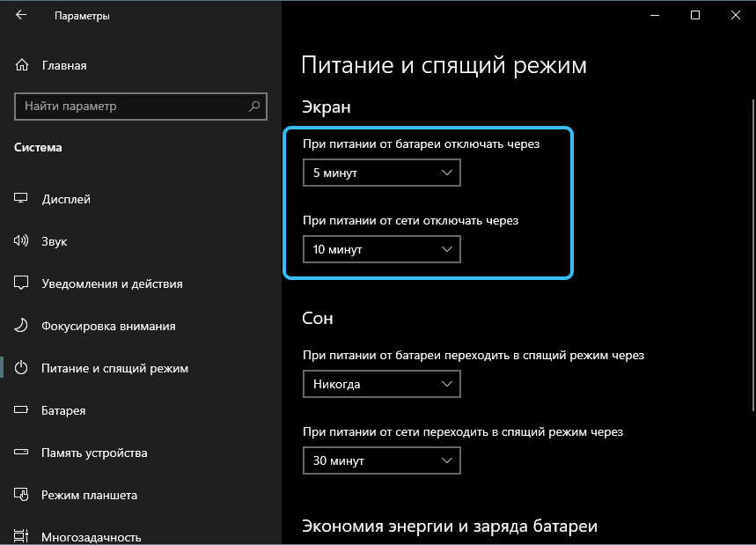Open the plugged-in screen-off dropdown showing 10 минут
Screen dimensions: 756x545
click(381, 250)
